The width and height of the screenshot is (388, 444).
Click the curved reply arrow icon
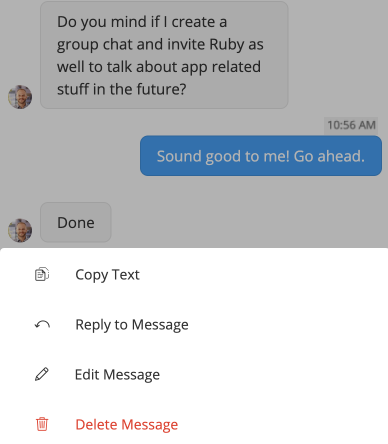pyautogui.click(x=42, y=324)
